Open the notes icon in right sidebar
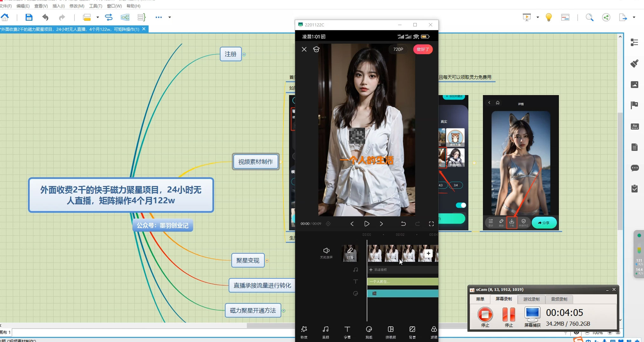Image resolution: width=644 pixels, height=342 pixels. click(x=634, y=147)
